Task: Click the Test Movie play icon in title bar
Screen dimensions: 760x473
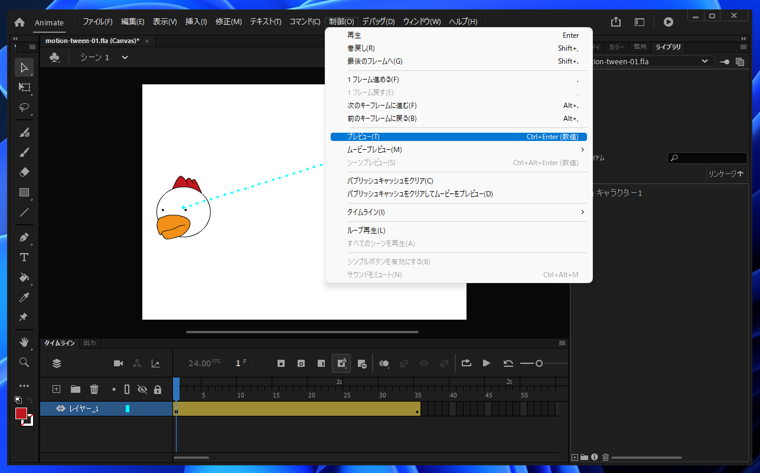Action: pyautogui.click(x=668, y=21)
